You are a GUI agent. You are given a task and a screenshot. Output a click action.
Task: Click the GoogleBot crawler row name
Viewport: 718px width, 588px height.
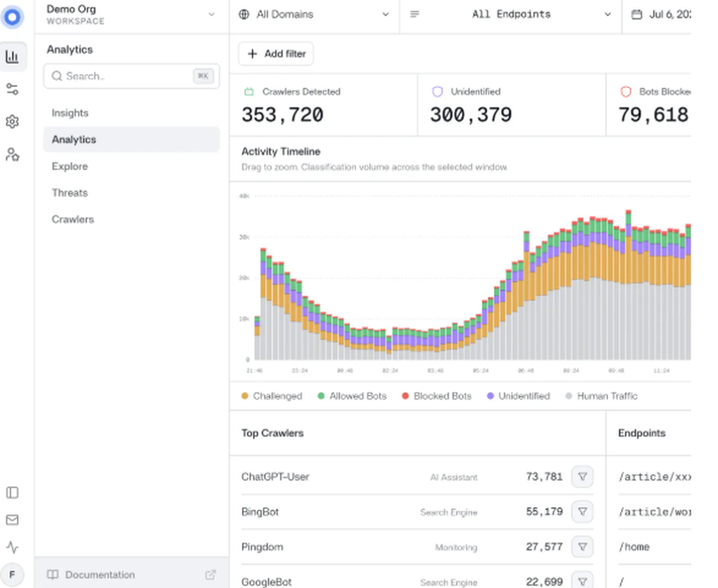pos(266,582)
